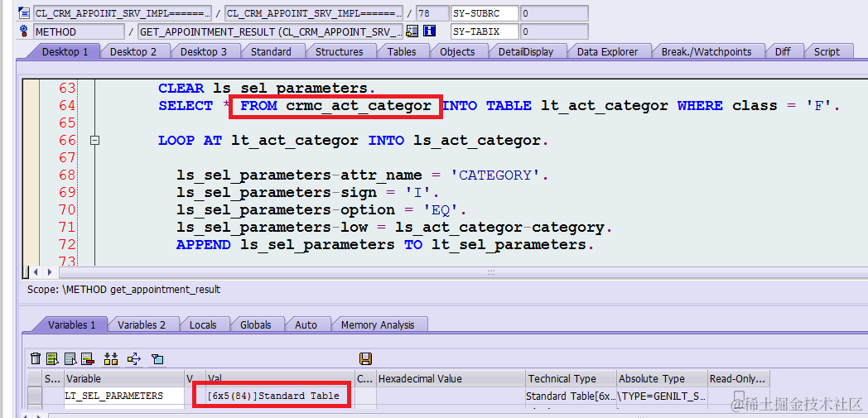Open the Script tab
The width and height of the screenshot is (868, 418).
click(827, 52)
